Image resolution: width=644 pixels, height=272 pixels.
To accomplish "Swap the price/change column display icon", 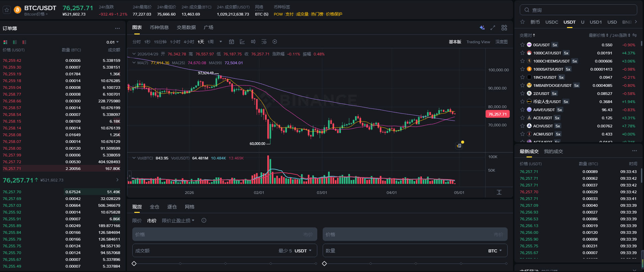I will tap(635, 35).
